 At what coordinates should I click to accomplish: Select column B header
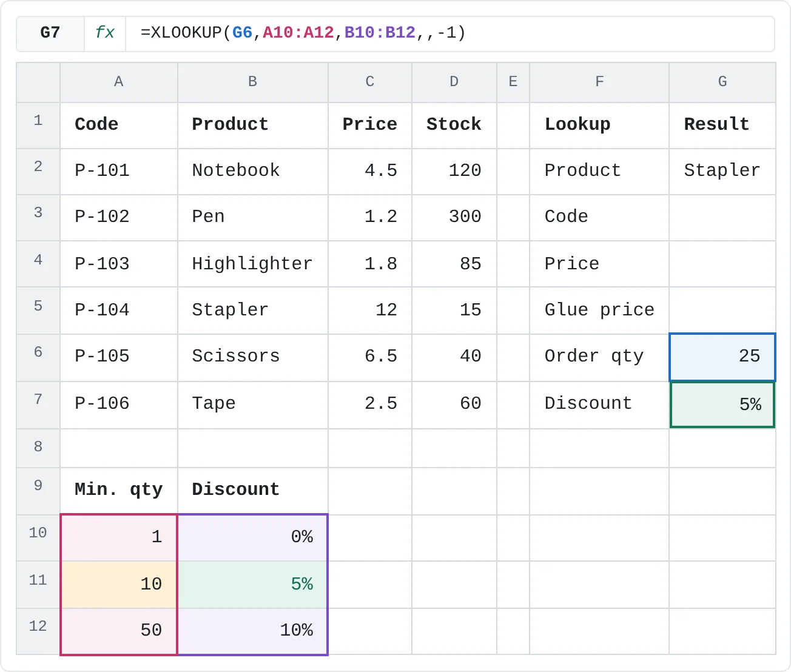tap(253, 82)
